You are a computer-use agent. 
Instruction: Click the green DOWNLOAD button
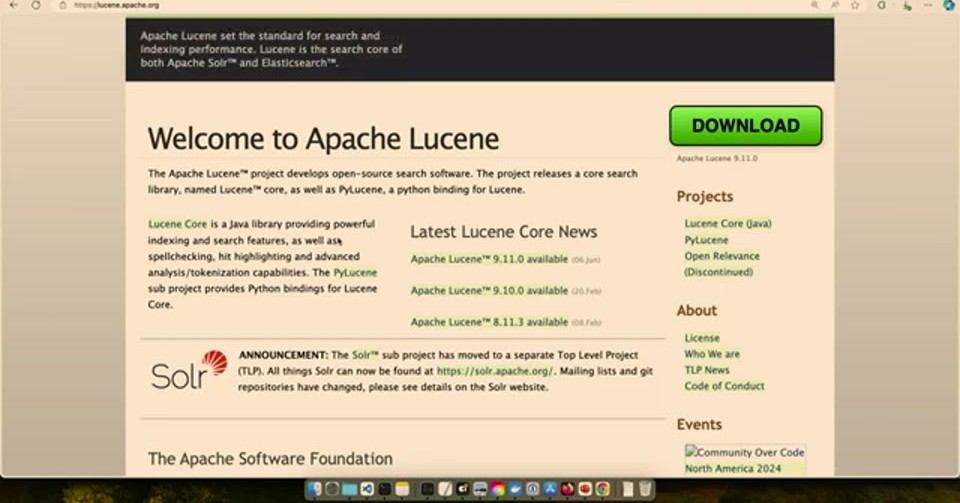746,125
